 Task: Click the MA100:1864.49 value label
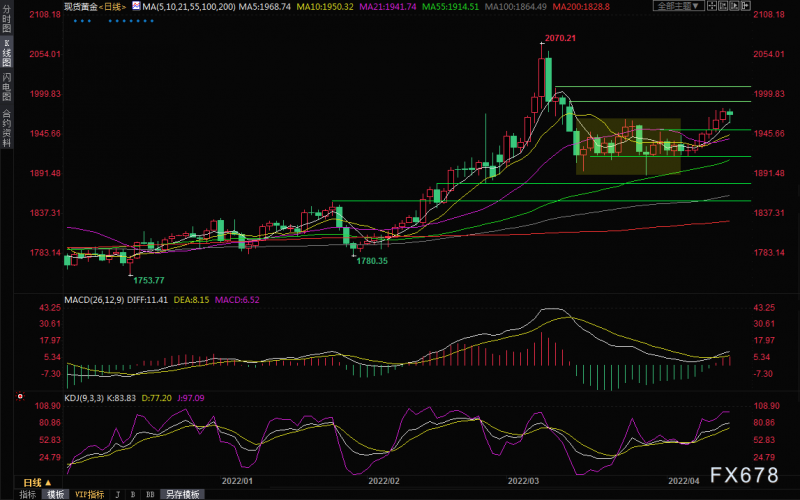pyautogui.click(x=515, y=7)
